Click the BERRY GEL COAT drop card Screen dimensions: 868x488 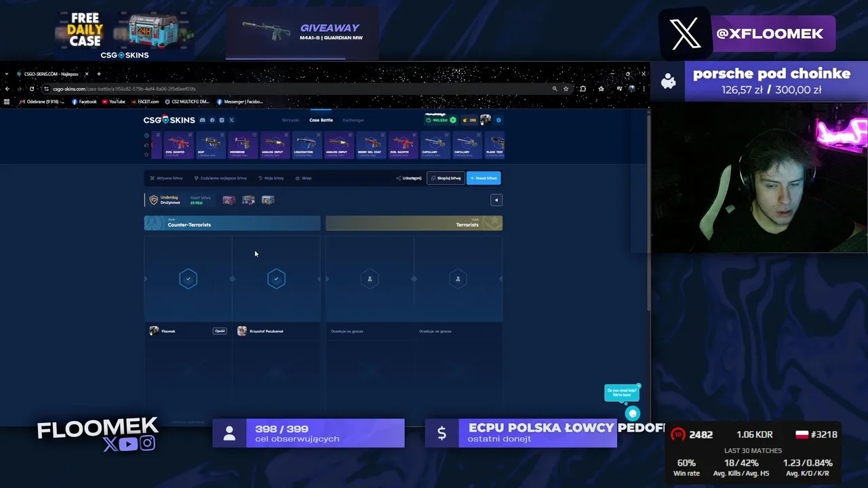[x=370, y=145]
